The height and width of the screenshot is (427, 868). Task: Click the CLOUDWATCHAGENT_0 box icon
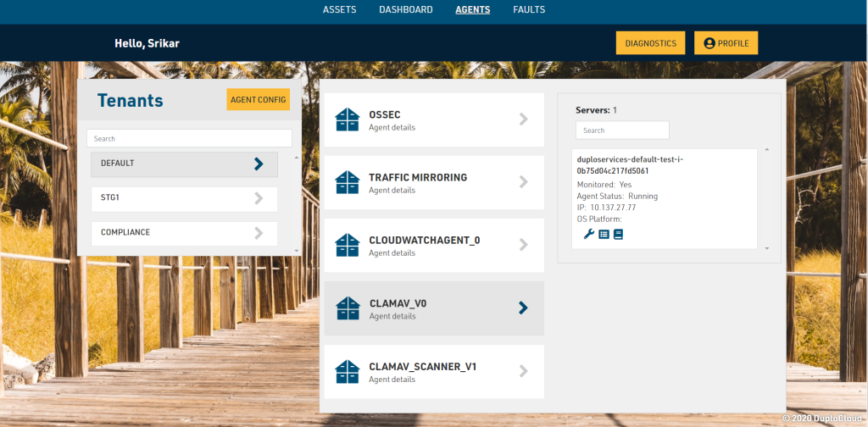[348, 245]
